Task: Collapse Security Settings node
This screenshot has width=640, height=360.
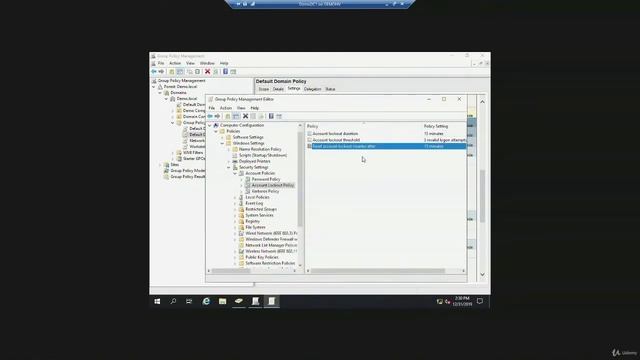Action: tap(229, 167)
